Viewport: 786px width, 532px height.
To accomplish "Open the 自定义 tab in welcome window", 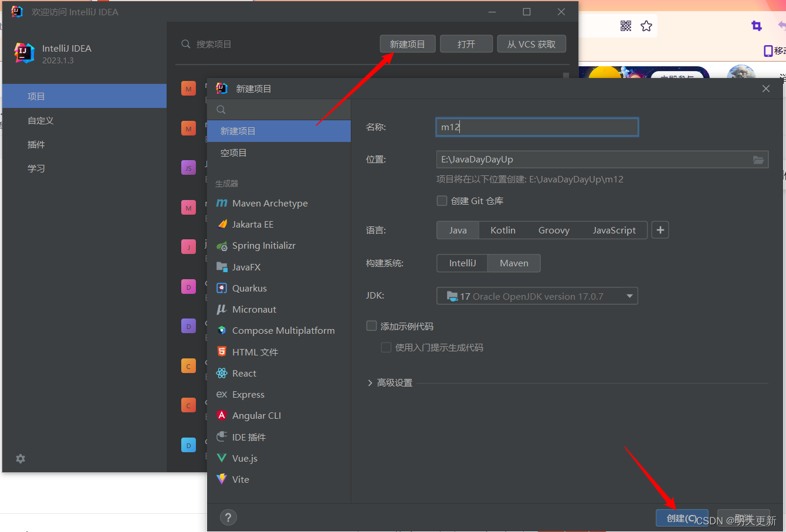I will (x=84, y=120).
